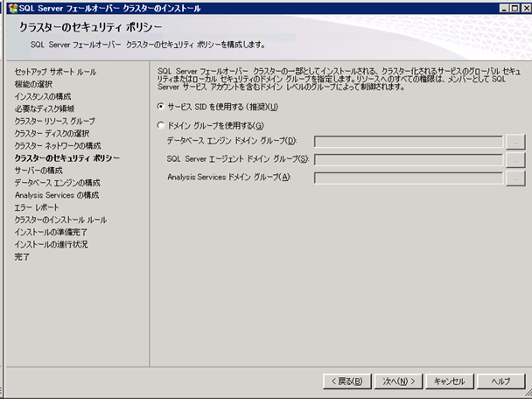Select セットアップ サポート ルール step

tap(55, 72)
